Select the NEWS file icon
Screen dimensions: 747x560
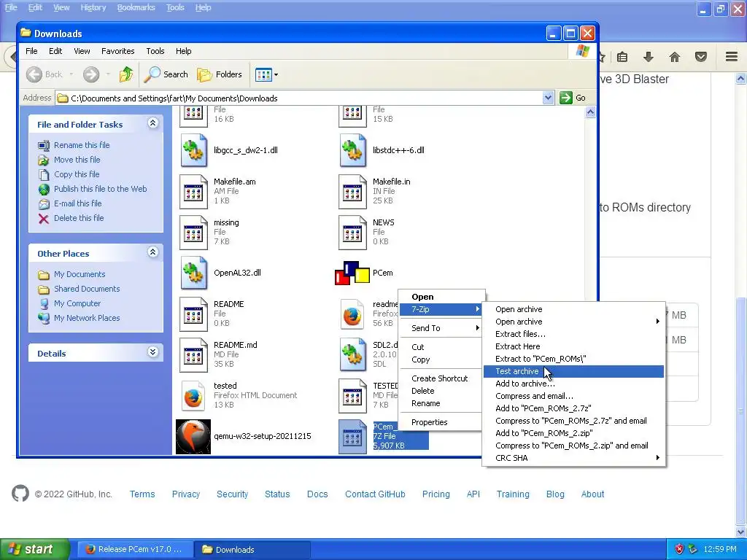(353, 233)
